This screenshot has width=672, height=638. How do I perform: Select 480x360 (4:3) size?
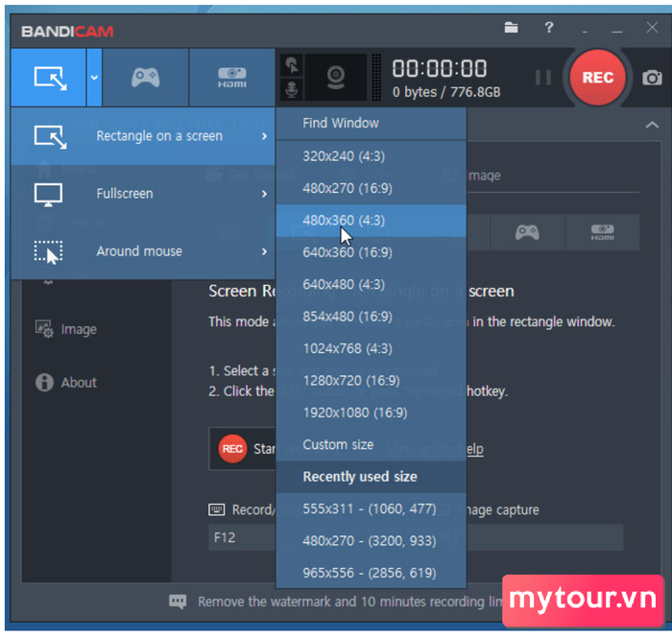point(372,221)
